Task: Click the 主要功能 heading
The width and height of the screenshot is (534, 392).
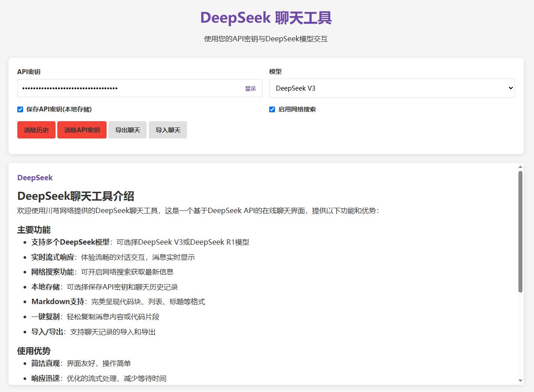Action: click(x=34, y=230)
